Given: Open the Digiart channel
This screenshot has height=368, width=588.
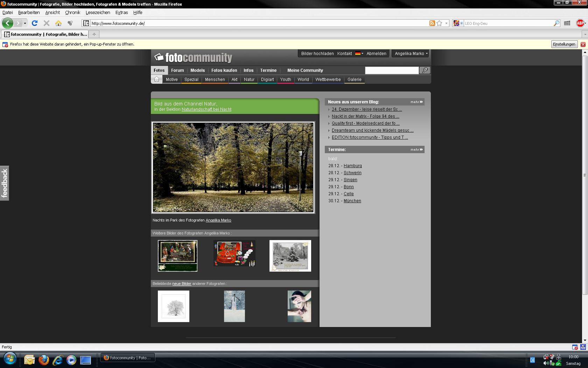Looking at the screenshot, I should (x=267, y=80).
